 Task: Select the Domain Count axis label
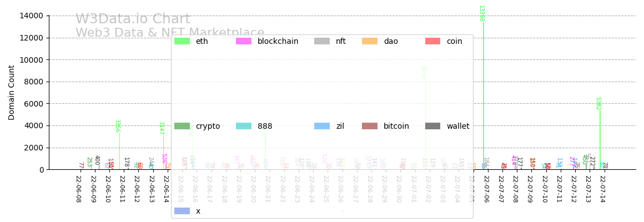(x=12, y=93)
